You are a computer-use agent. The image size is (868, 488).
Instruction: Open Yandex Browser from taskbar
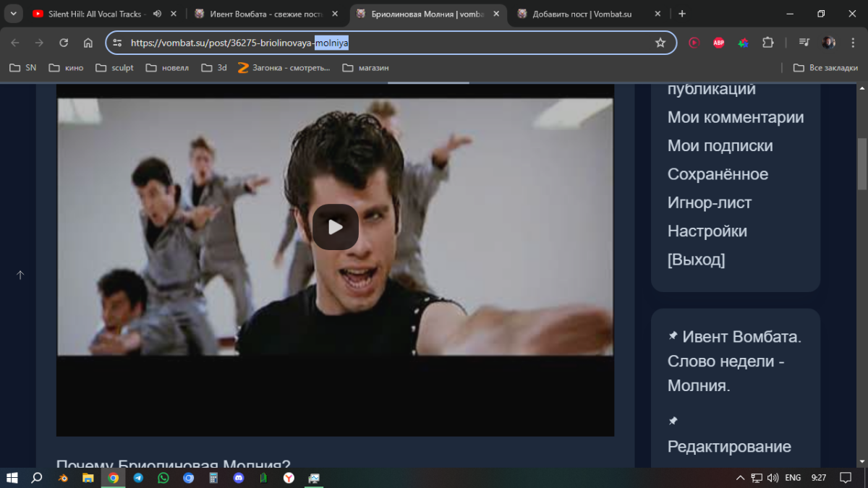289,478
